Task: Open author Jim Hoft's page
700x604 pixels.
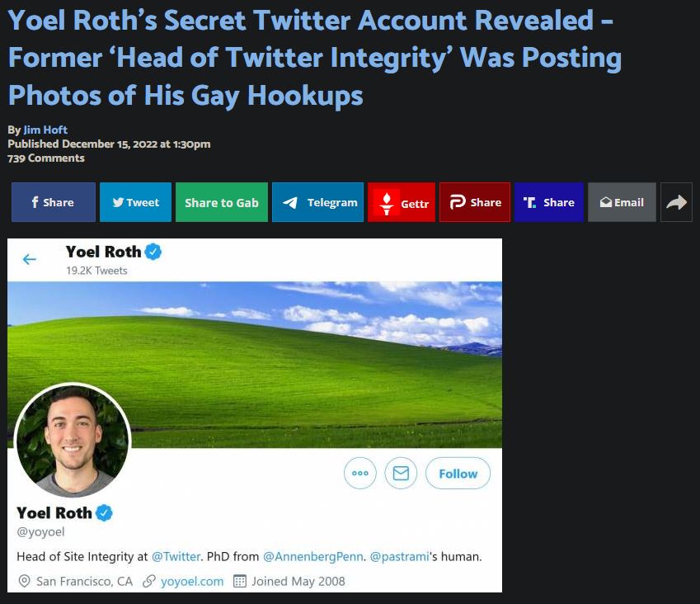Action: (45, 130)
